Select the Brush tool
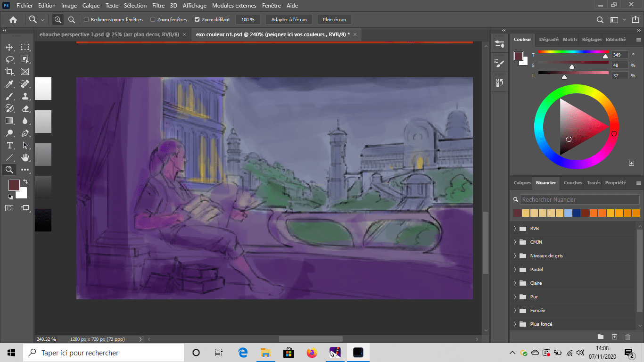 coord(9,96)
